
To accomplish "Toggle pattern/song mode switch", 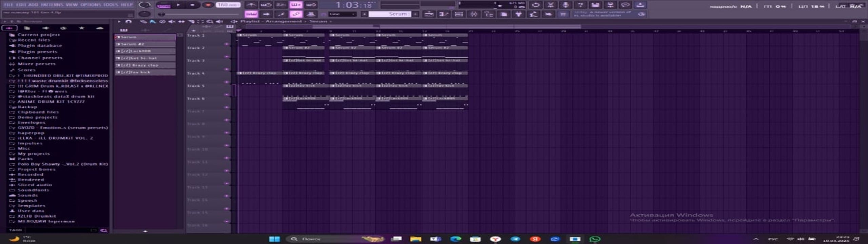I will (x=164, y=5).
